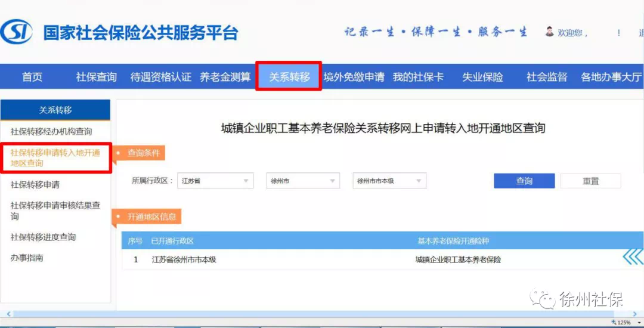
Task: Open 待遇资格认证 menu item
Action: 161,77
